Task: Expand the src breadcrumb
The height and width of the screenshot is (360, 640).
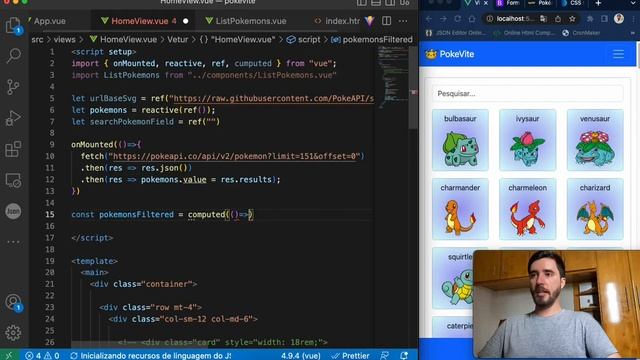Action: click(37, 40)
